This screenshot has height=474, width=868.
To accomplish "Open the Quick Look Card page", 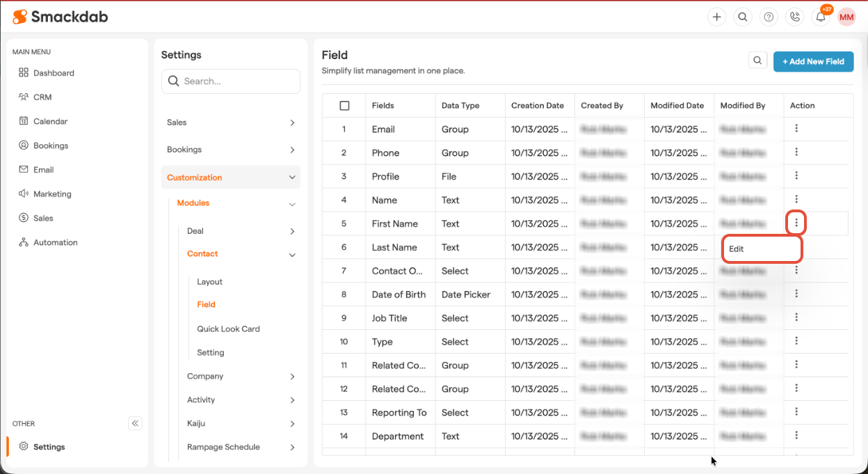I will (x=228, y=329).
